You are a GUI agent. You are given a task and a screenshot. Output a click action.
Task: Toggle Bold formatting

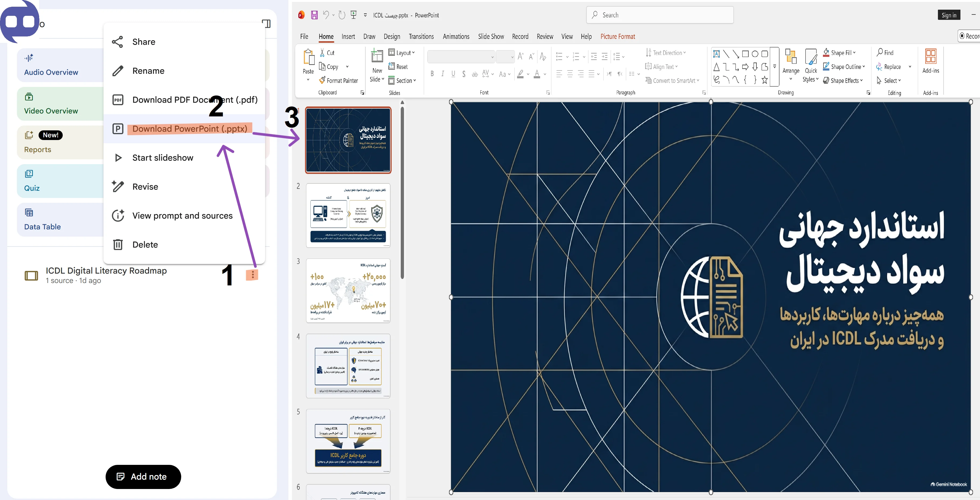click(x=432, y=74)
